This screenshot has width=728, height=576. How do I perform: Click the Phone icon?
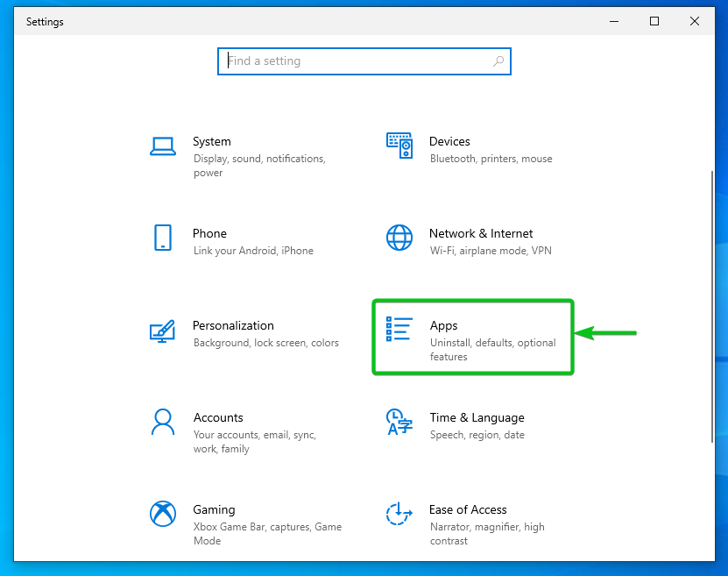[163, 238]
